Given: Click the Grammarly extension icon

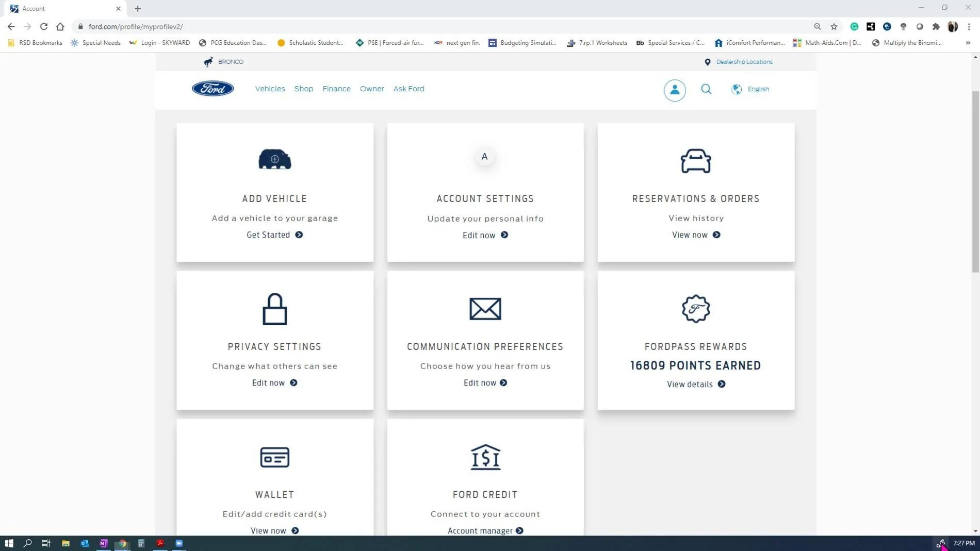Looking at the screenshot, I should pyautogui.click(x=854, y=26).
